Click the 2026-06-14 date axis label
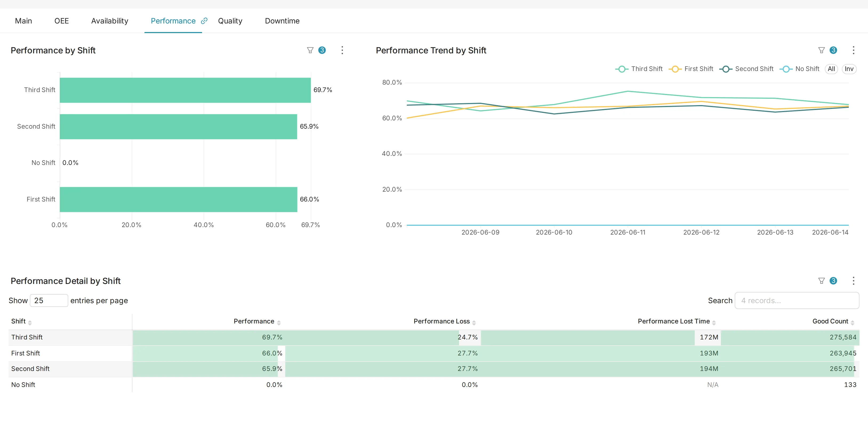The width and height of the screenshot is (868, 443). pyautogui.click(x=830, y=232)
